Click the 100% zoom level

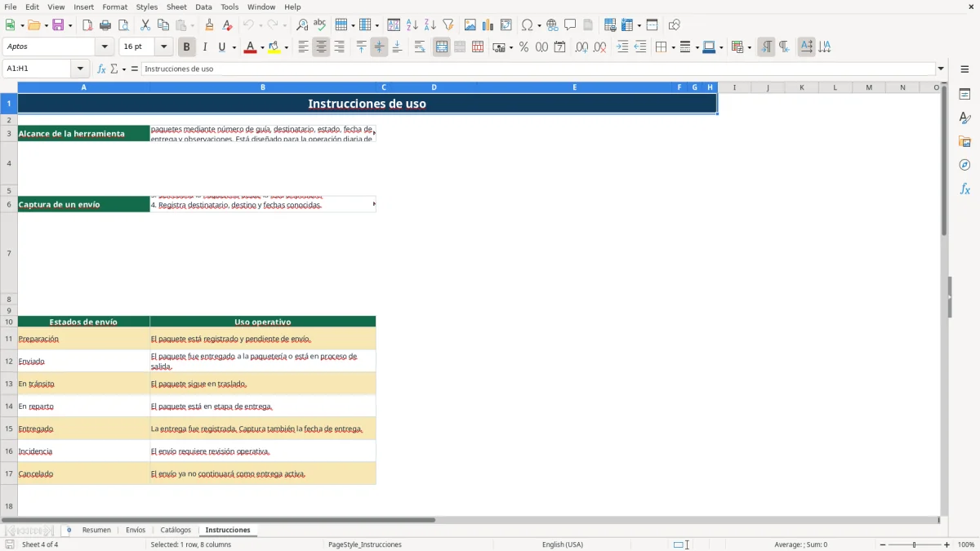pyautogui.click(x=966, y=544)
